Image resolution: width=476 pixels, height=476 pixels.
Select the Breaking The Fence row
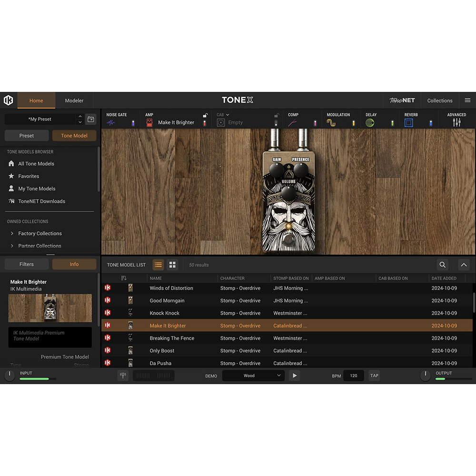point(287,338)
